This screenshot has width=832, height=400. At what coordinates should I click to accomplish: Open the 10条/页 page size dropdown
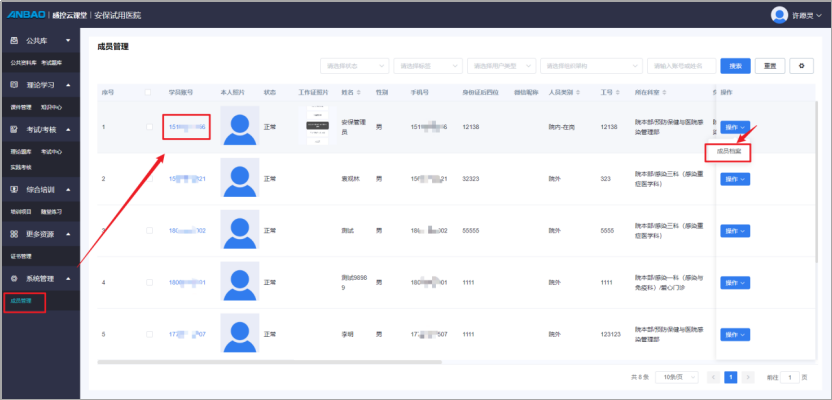677,377
